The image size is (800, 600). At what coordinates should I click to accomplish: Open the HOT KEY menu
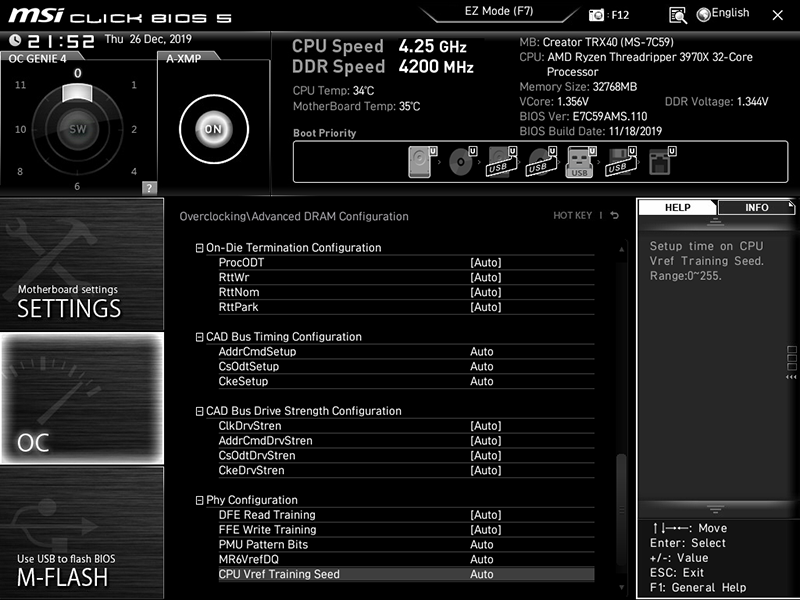coord(572,215)
